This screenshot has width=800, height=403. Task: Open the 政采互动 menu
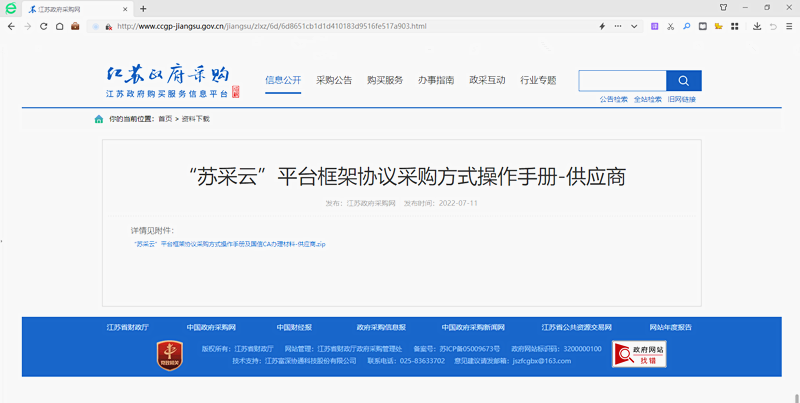487,80
